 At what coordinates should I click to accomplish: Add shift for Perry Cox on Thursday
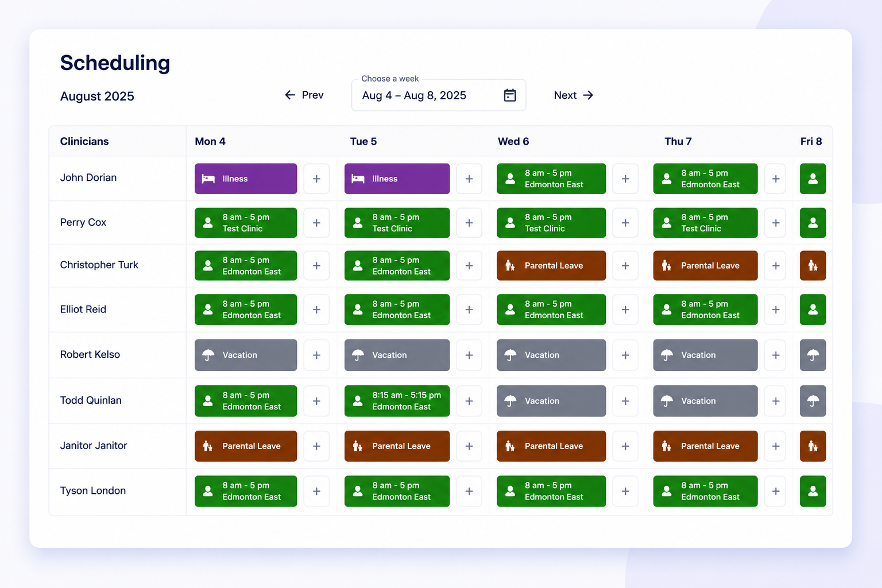pyautogui.click(x=776, y=223)
